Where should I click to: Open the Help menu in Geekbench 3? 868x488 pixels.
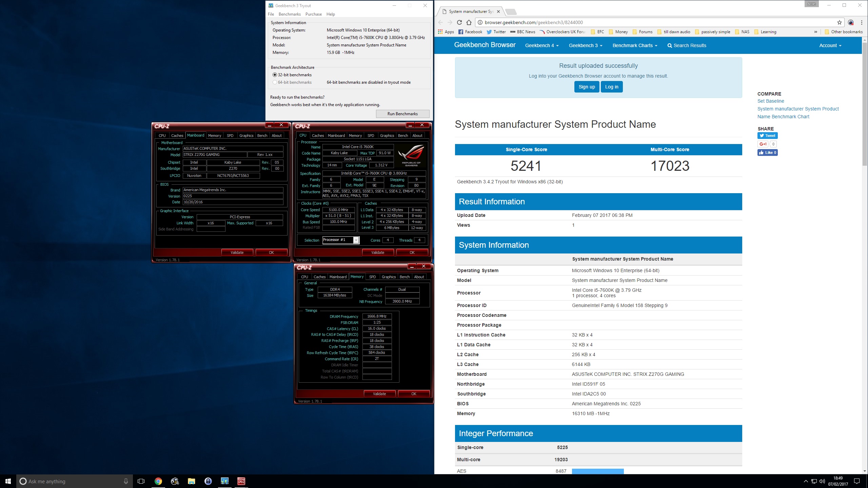331,14
